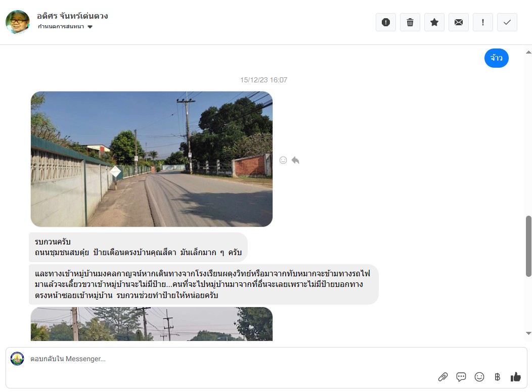Click the Baht payment request icon
Screen dimensions: 532x392
[x=498, y=377]
